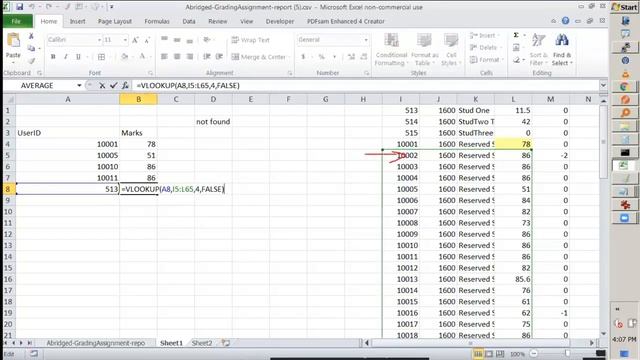Screen dimensions: 640x360
Task: Open Format as Table gallery
Action: tap(424, 50)
